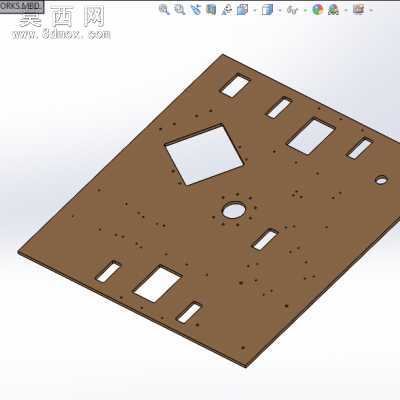Activate the Zoom to Area tool
Image resolution: width=400 pixels, height=400 pixels.
[x=180, y=10]
